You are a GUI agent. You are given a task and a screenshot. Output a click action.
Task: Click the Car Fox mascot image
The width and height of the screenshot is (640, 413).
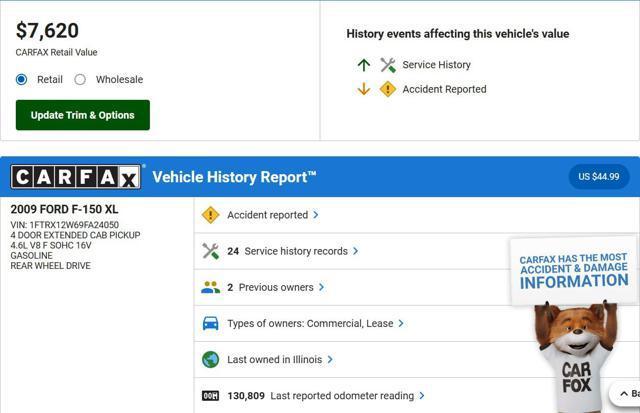coord(576,357)
